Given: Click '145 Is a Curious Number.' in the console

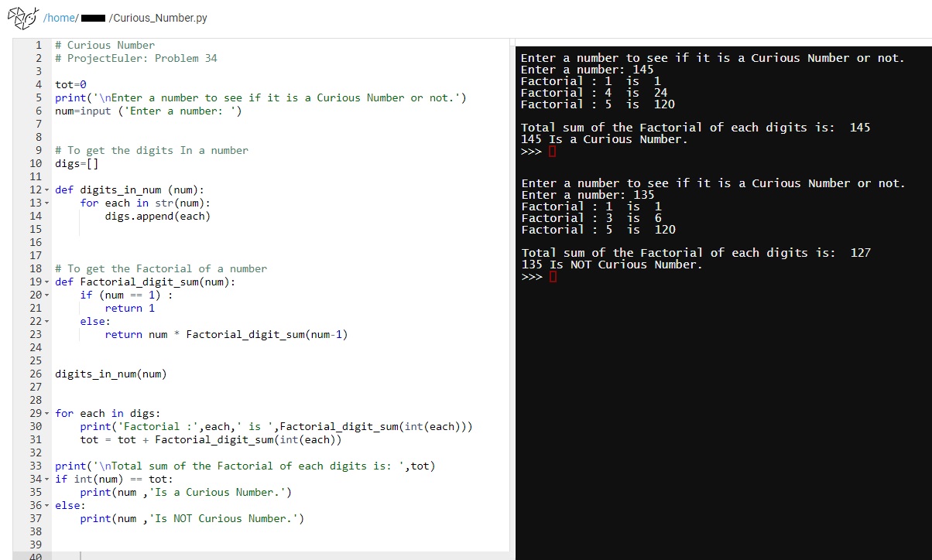Looking at the screenshot, I should click(x=605, y=139).
